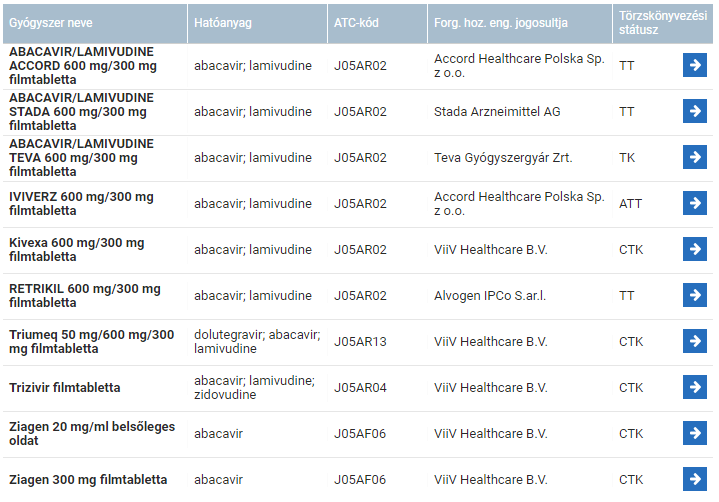Viewport: 719px width, 502px height.
Task: Open Trizivir filmtabletta arrow icon
Action: click(x=694, y=387)
